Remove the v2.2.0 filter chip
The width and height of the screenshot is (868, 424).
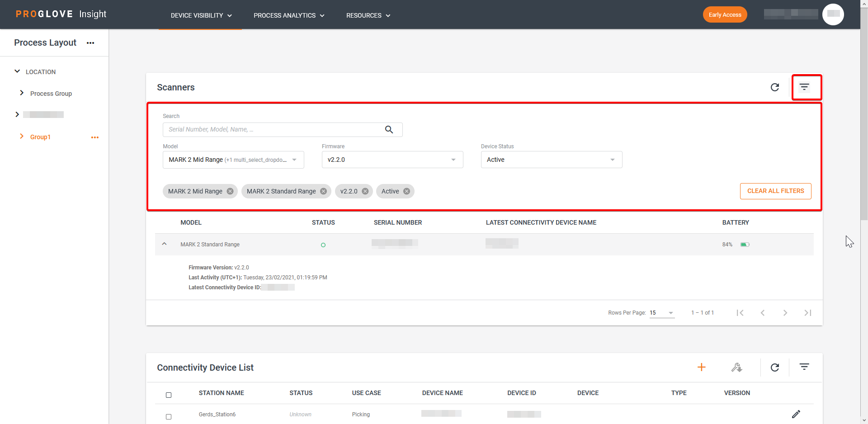[x=365, y=191]
